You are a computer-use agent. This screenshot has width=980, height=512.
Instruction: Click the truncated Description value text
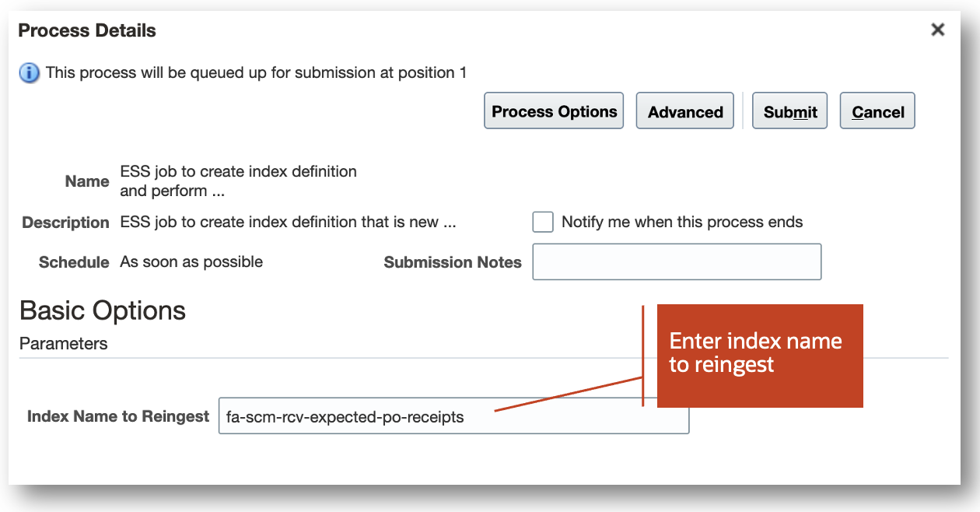(x=288, y=222)
